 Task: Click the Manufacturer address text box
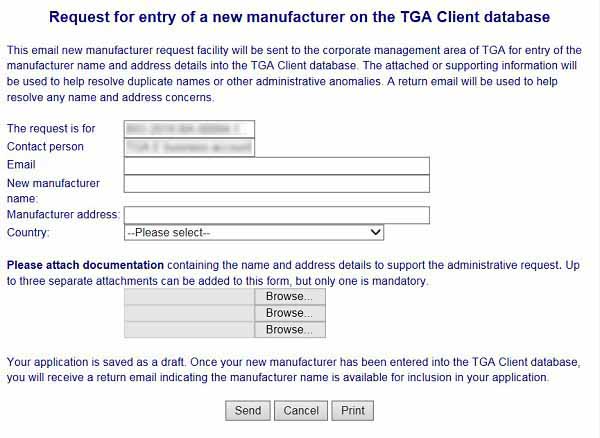[x=276, y=215]
